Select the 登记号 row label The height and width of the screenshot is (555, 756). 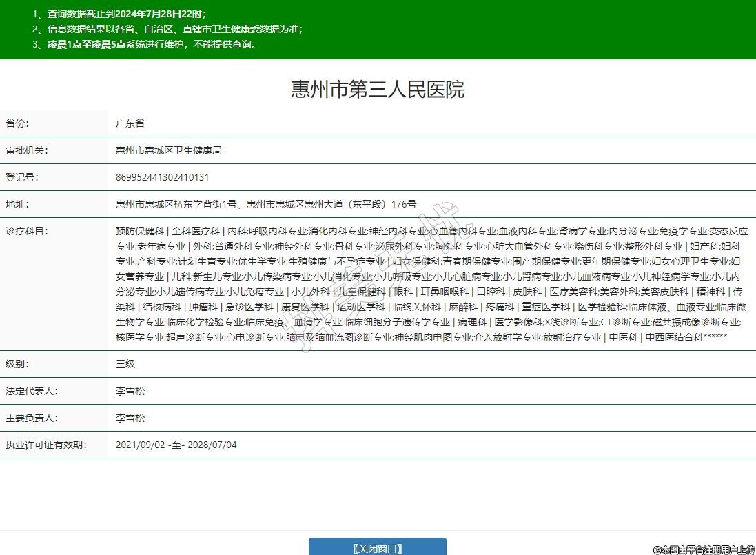[x=22, y=177]
